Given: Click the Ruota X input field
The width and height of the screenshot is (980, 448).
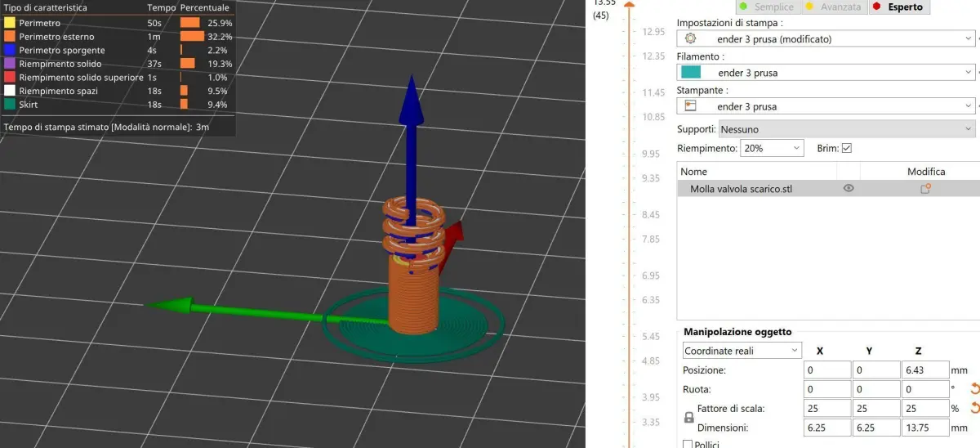Looking at the screenshot, I should pos(826,389).
